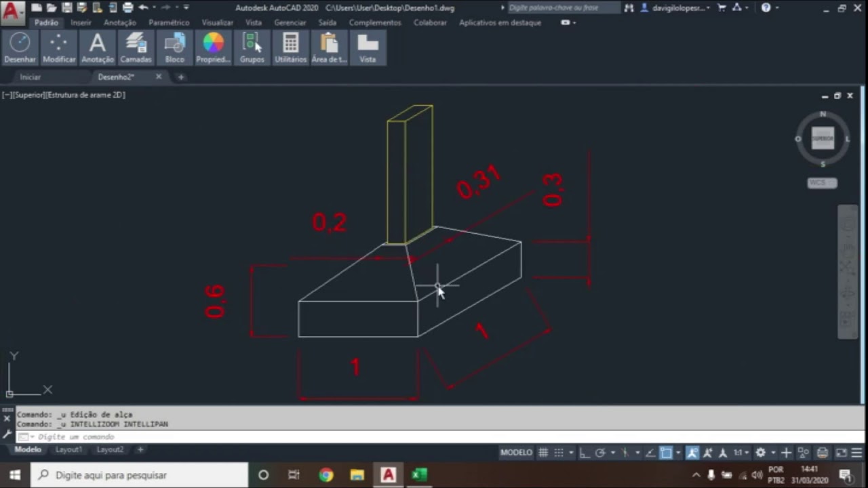Toggle snap mode in status bar
This screenshot has height=488, width=868.
pyautogui.click(x=559, y=453)
